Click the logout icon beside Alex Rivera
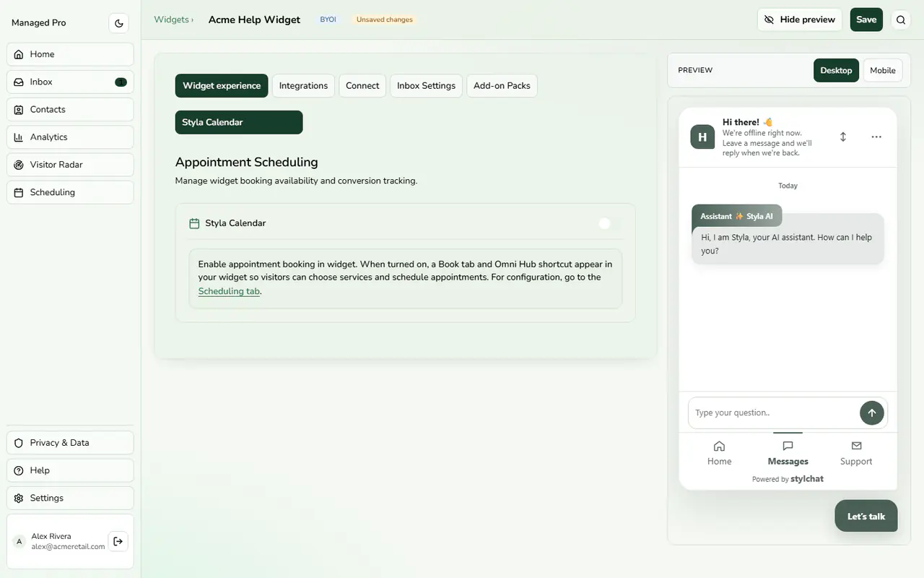Image resolution: width=924 pixels, height=578 pixels. coord(118,541)
